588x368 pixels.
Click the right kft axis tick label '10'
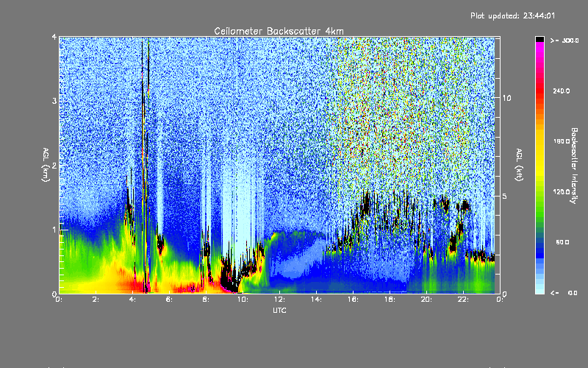tap(506, 99)
